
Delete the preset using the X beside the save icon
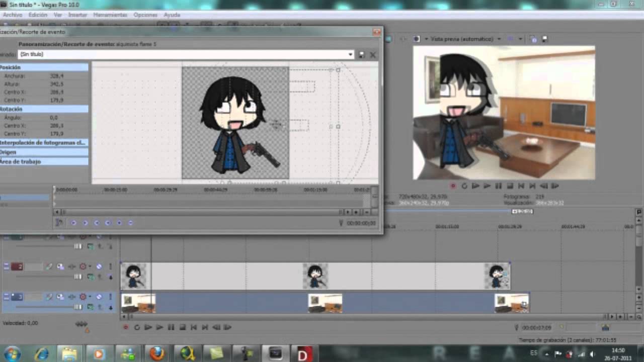(373, 54)
